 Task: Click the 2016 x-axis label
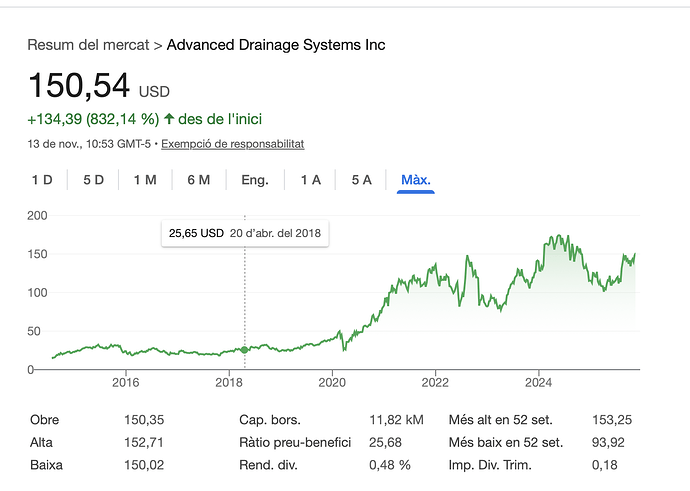point(126,382)
